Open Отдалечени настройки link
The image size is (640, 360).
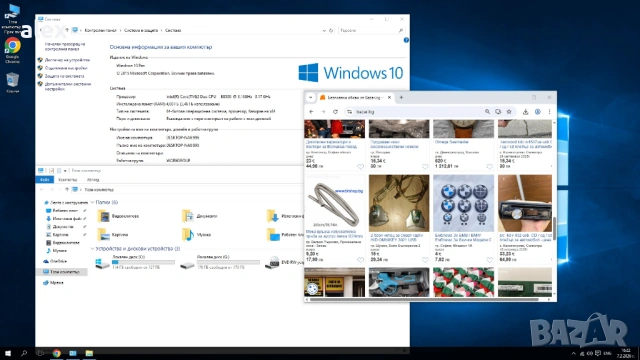66,68
